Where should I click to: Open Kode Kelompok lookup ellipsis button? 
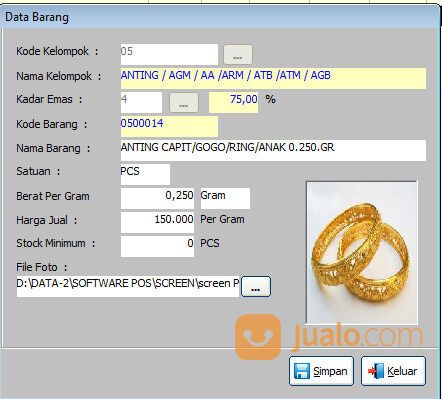click(237, 55)
